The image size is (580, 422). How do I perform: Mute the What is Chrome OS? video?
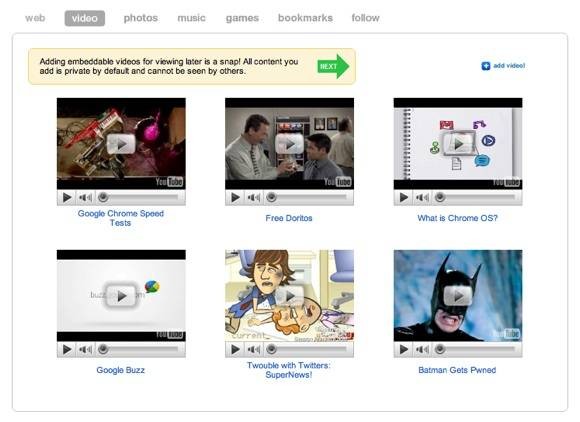(422, 198)
